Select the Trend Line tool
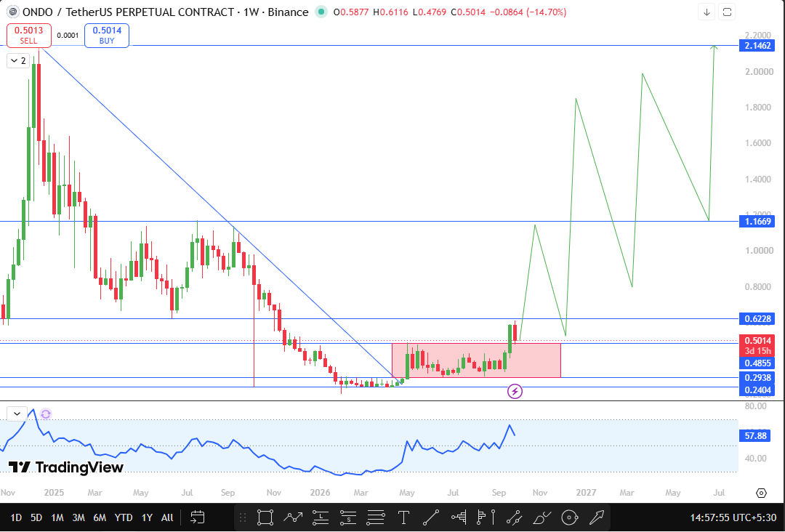This screenshot has width=785, height=532. tap(431, 517)
